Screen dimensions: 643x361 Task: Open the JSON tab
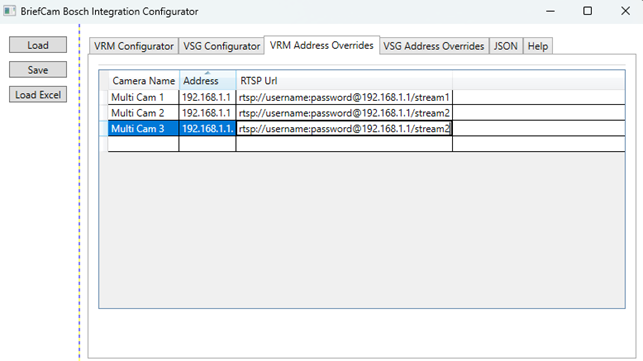[x=506, y=46]
